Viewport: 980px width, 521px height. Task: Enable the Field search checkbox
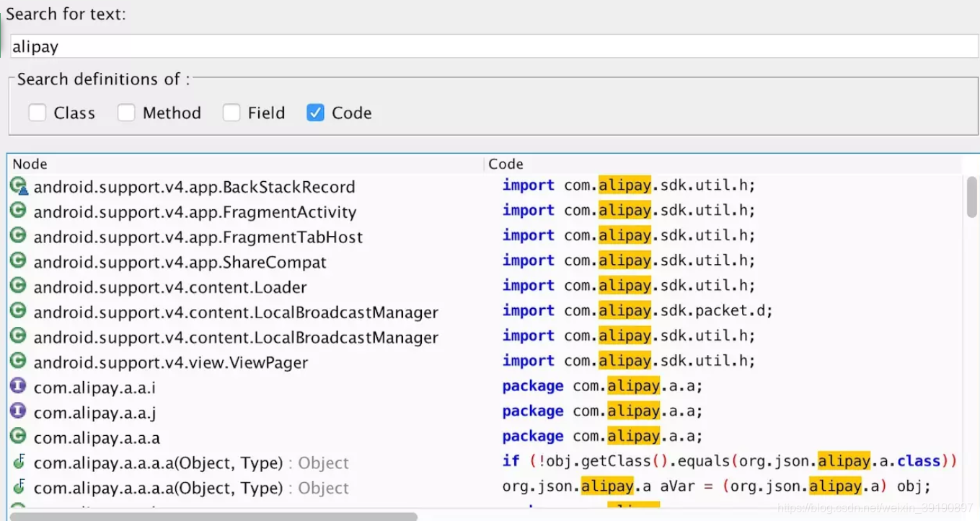point(231,113)
